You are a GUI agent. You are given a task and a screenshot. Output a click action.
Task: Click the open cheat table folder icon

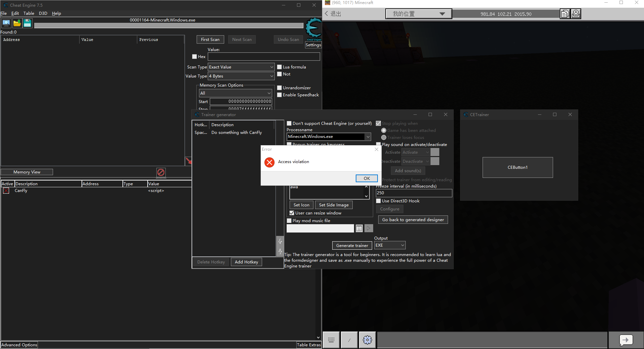pyautogui.click(x=17, y=23)
